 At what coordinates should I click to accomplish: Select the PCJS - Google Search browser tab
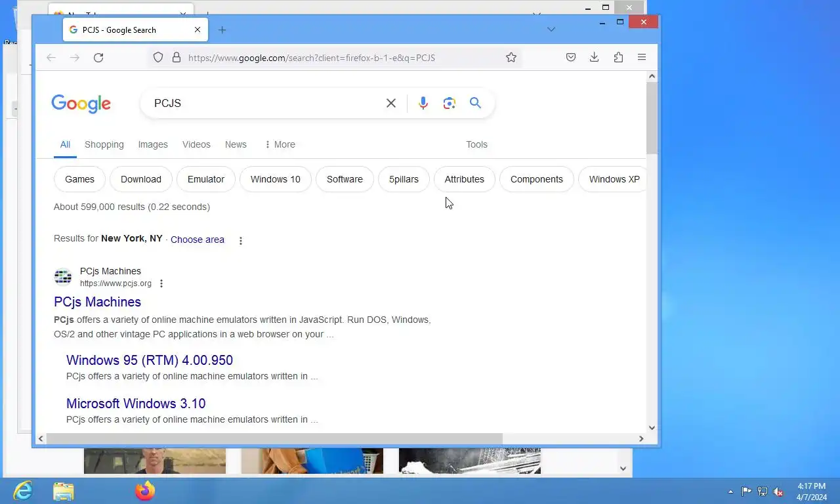click(135, 30)
